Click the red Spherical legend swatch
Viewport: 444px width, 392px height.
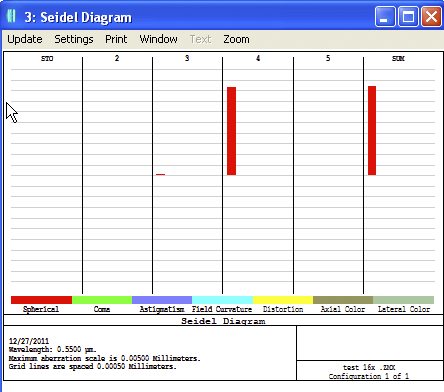41,300
